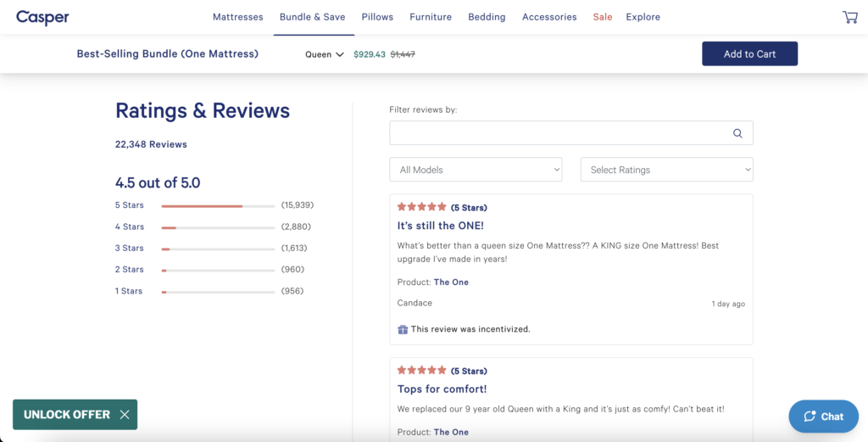This screenshot has height=442, width=868.
Task: Click the Add to Cart button
Action: point(749,53)
